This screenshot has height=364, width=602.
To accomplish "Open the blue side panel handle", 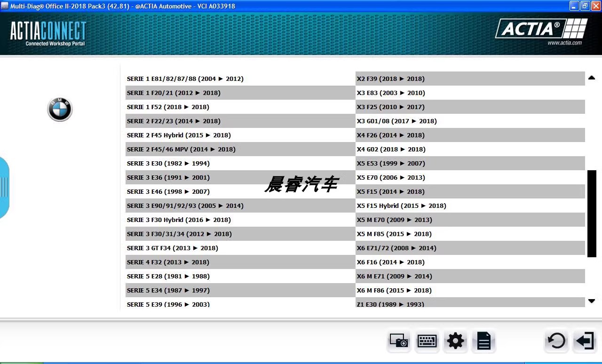I will tap(4, 187).
